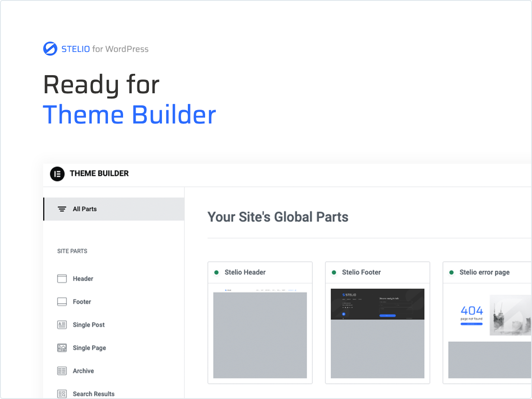Screen dimensions: 532x399
Task: Select the Footer icon under Site Parts
Action: (x=61, y=301)
